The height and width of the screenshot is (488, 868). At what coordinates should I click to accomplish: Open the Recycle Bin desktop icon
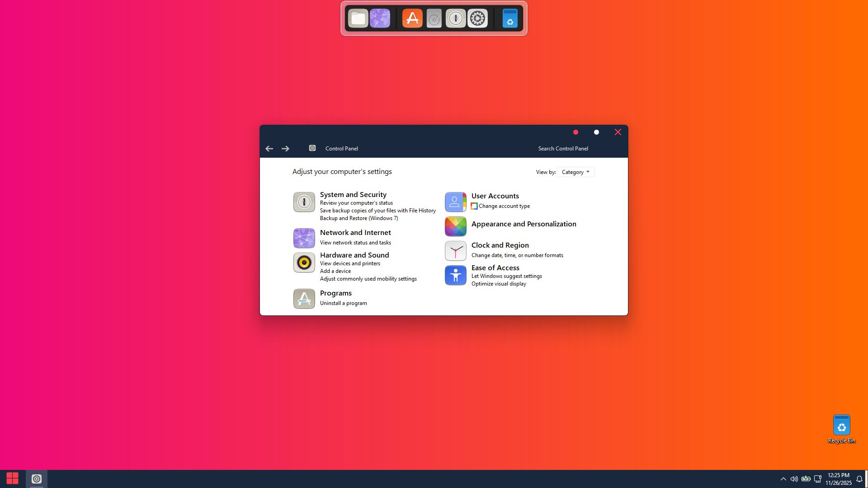point(841,426)
